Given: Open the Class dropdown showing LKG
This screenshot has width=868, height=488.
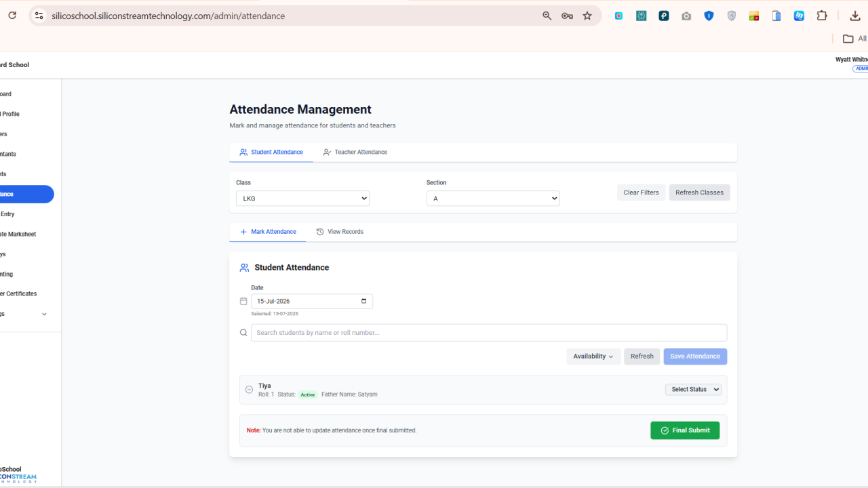Looking at the screenshot, I should click(x=302, y=199).
